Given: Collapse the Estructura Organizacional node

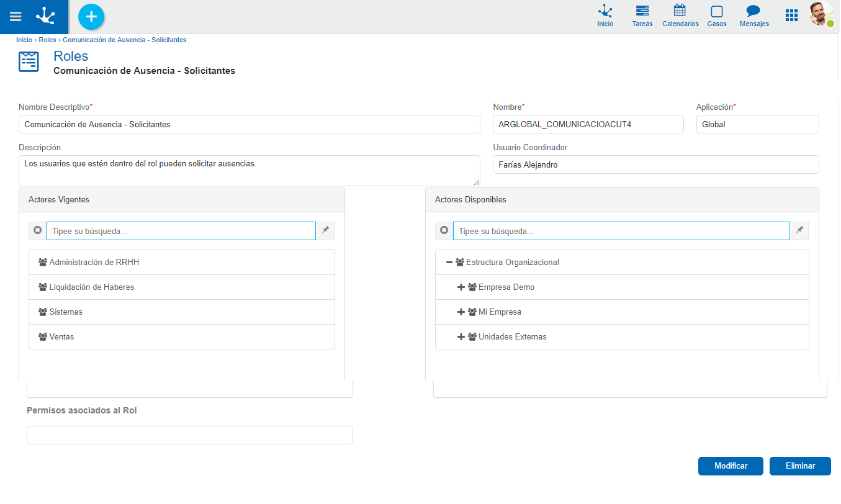Looking at the screenshot, I should click(x=449, y=263).
